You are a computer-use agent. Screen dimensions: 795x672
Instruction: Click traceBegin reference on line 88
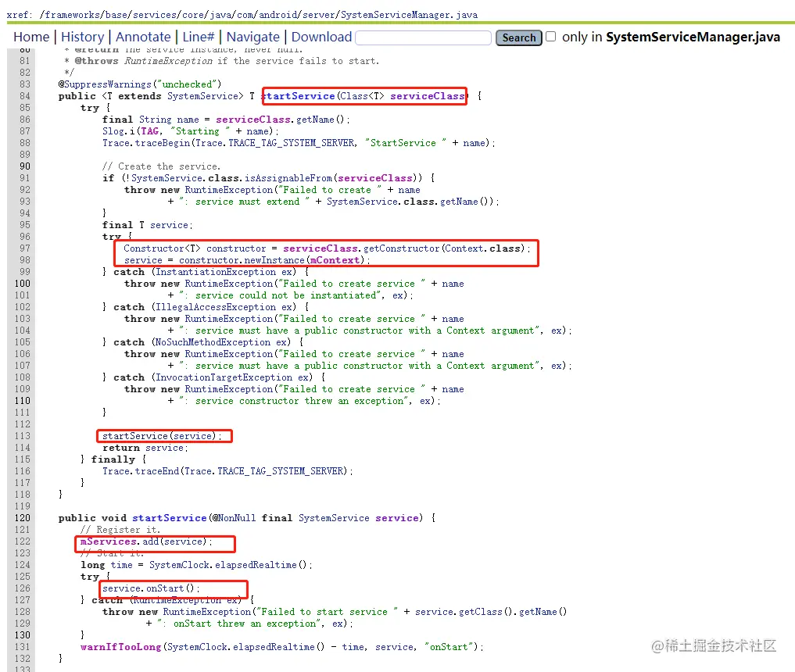point(163,143)
